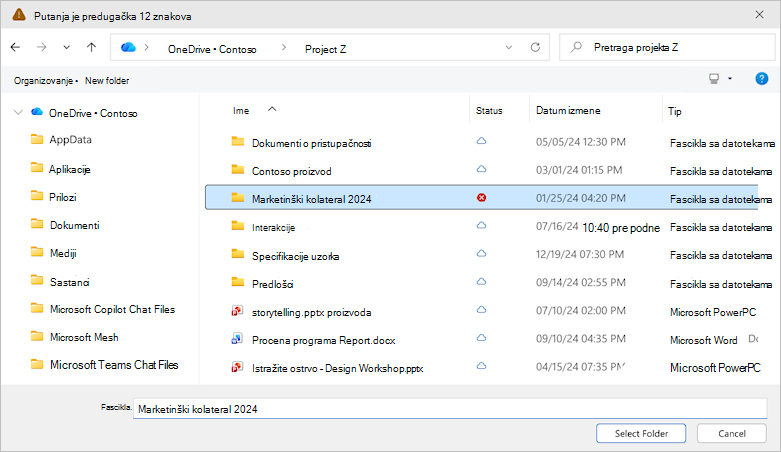781x452 pixels.
Task: Go up one folder level
Action: point(91,47)
